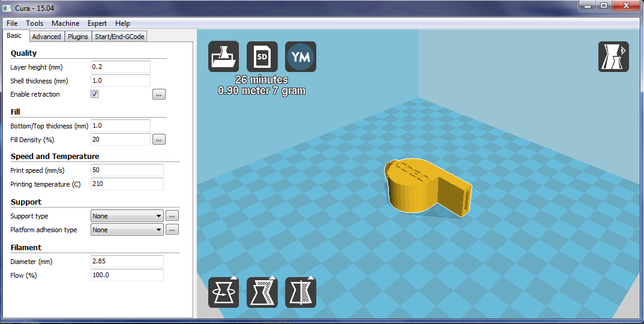Click the Support section heading
This screenshot has width=644, height=324.
pos(26,202)
